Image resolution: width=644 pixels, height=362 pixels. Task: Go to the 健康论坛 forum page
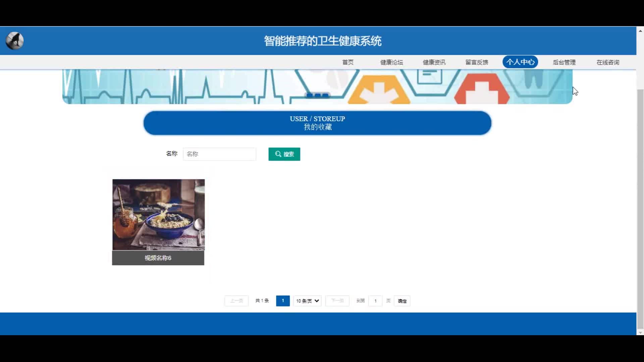(391, 62)
